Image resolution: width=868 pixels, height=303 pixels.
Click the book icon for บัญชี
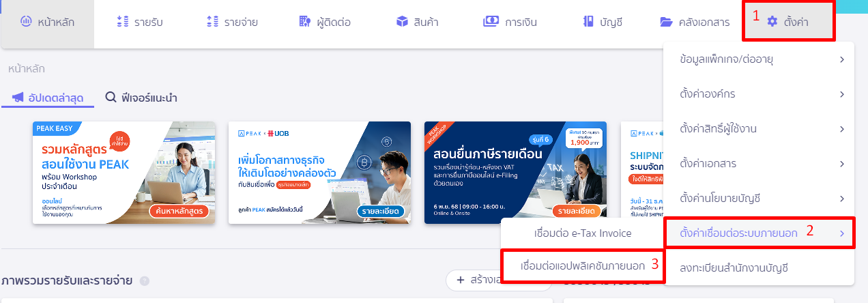[588, 22]
